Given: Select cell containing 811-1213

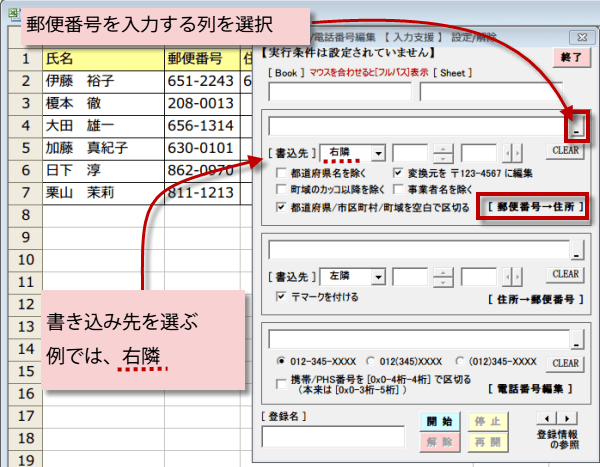Looking at the screenshot, I should click(202, 193).
